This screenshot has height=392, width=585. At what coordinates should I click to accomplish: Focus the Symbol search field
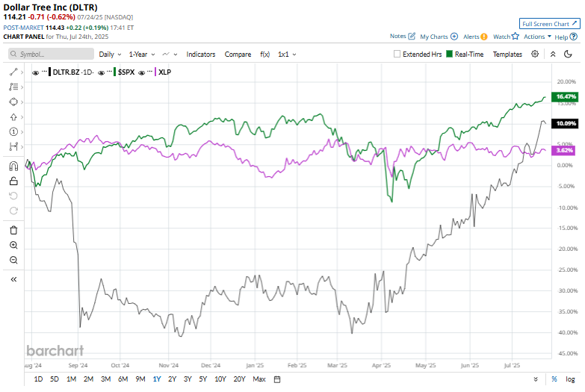click(51, 54)
